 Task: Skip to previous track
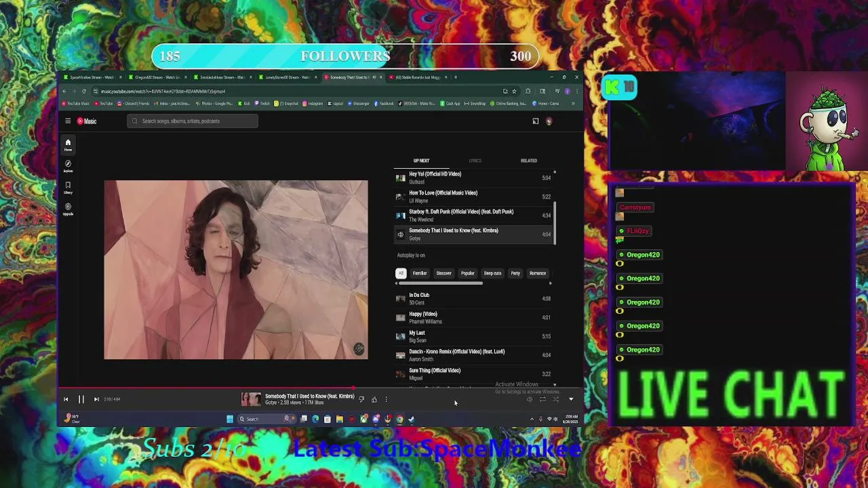pyautogui.click(x=66, y=399)
